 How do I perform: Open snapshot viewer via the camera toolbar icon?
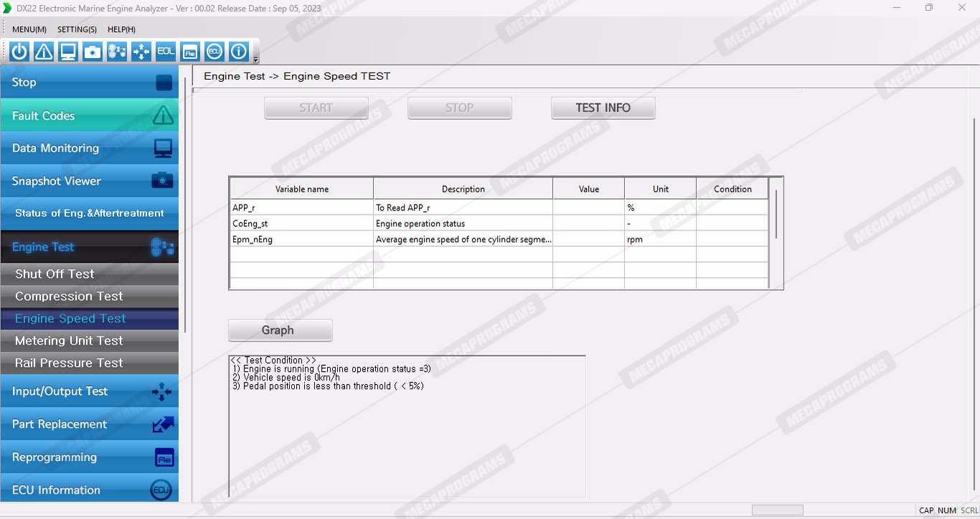coord(93,52)
